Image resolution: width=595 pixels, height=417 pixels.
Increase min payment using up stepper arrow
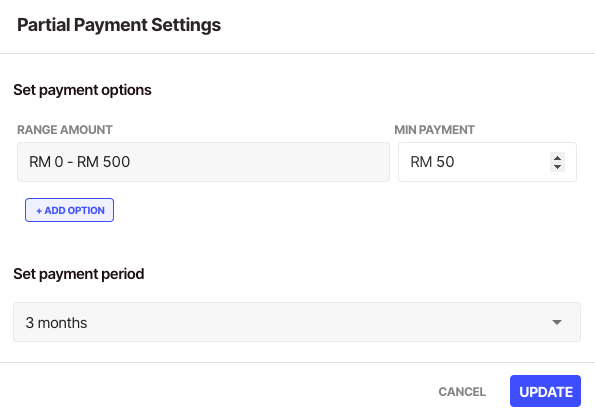tap(557, 158)
